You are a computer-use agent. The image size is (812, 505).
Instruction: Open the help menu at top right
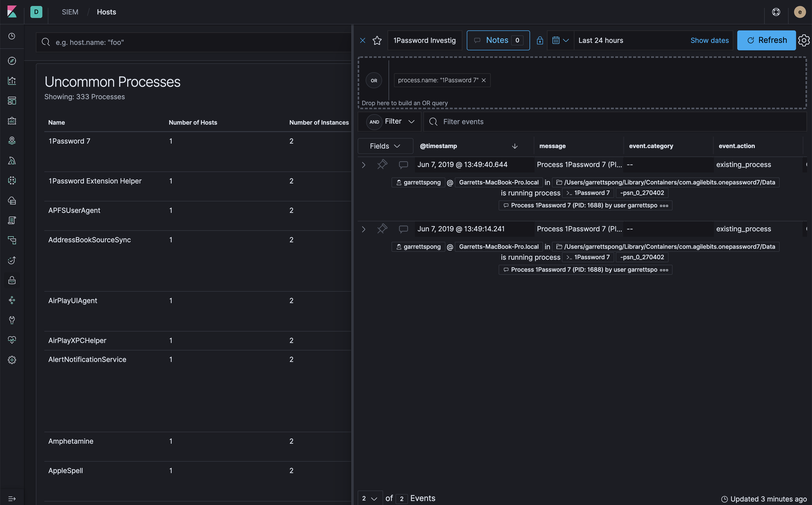click(x=776, y=12)
